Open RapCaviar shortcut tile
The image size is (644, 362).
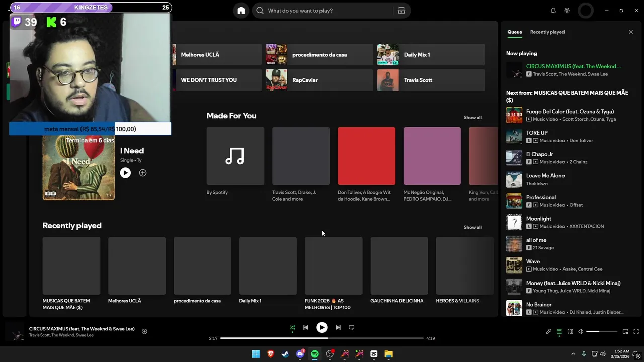(319, 80)
